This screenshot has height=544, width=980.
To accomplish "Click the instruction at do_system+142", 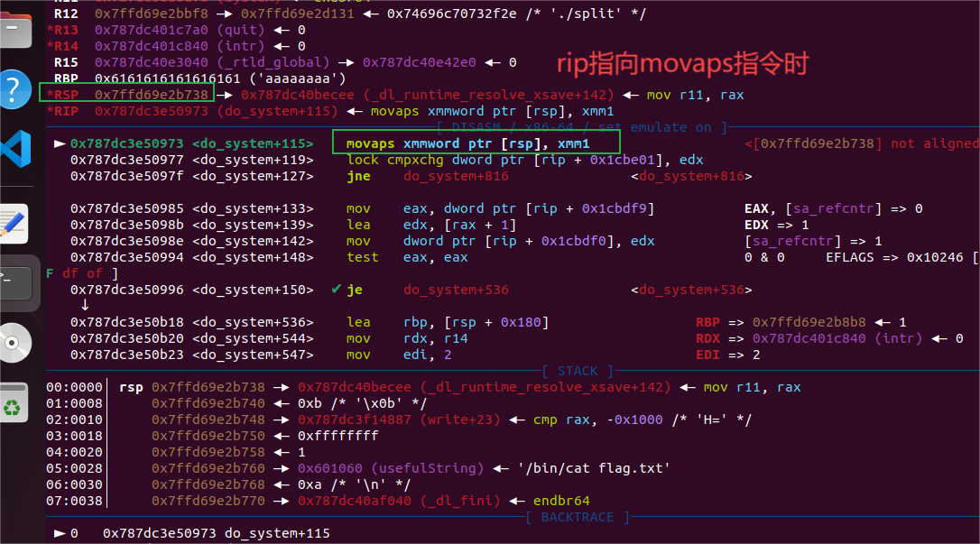I will pos(500,241).
